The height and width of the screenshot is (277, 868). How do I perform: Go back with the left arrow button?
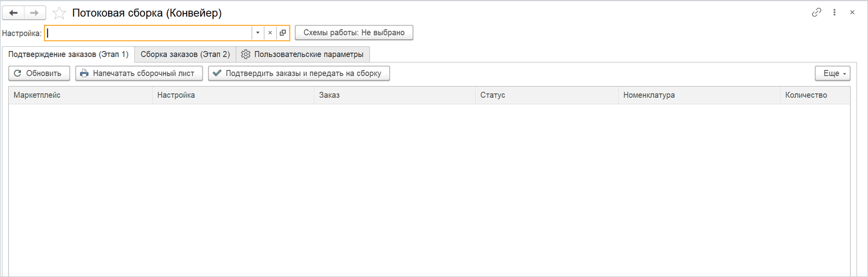click(x=14, y=12)
